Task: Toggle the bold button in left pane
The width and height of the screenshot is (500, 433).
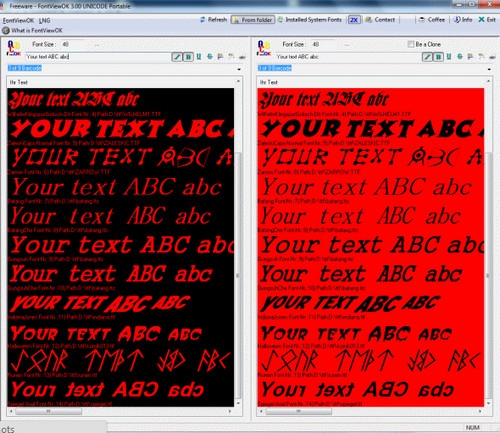Action: pyautogui.click(x=188, y=57)
